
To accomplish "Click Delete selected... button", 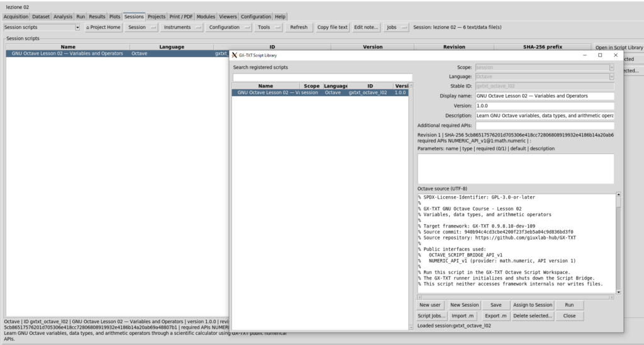I will click(x=532, y=316).
